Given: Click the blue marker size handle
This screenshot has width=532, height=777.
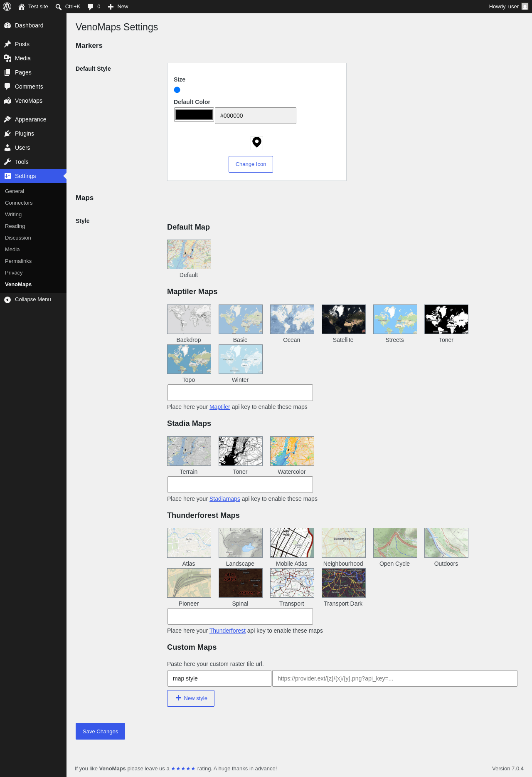Looking at the screenshot, I should click(x=177, y=90).
